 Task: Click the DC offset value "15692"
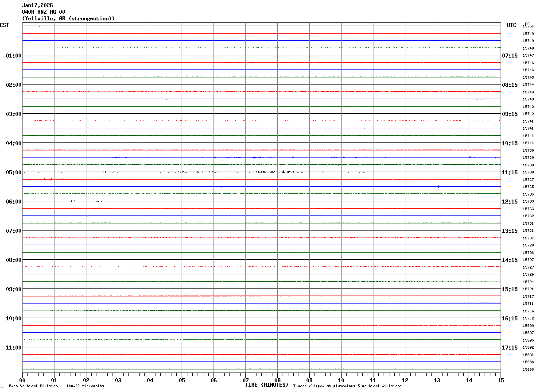point(528,348)
